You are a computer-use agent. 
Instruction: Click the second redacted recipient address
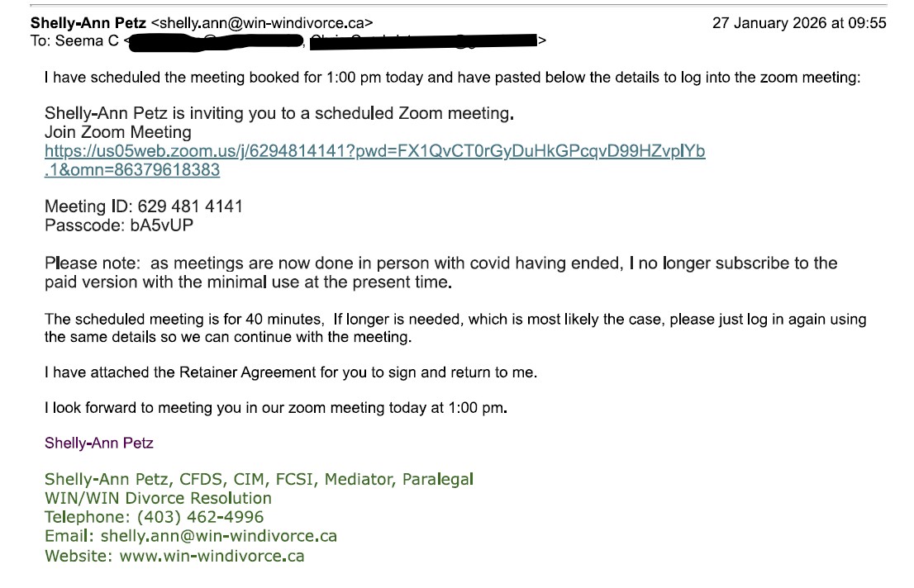pos(423,40)
